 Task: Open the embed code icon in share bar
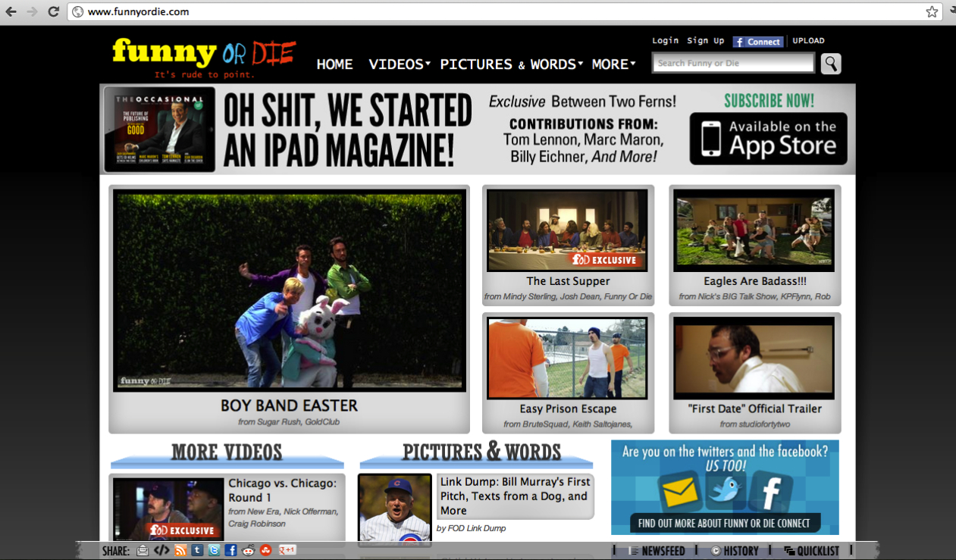[x=161, y=551]
